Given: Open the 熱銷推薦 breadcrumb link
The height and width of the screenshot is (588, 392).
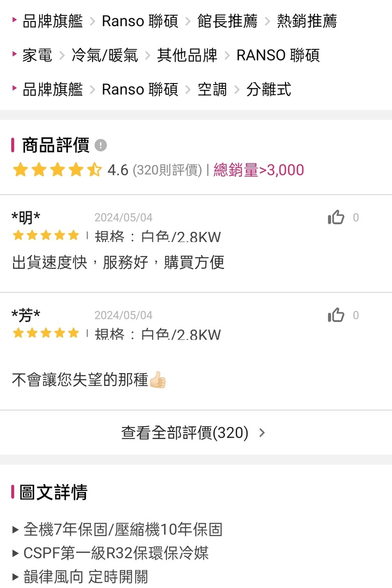Looking at the screenshot, I should [x=307, y=21].
